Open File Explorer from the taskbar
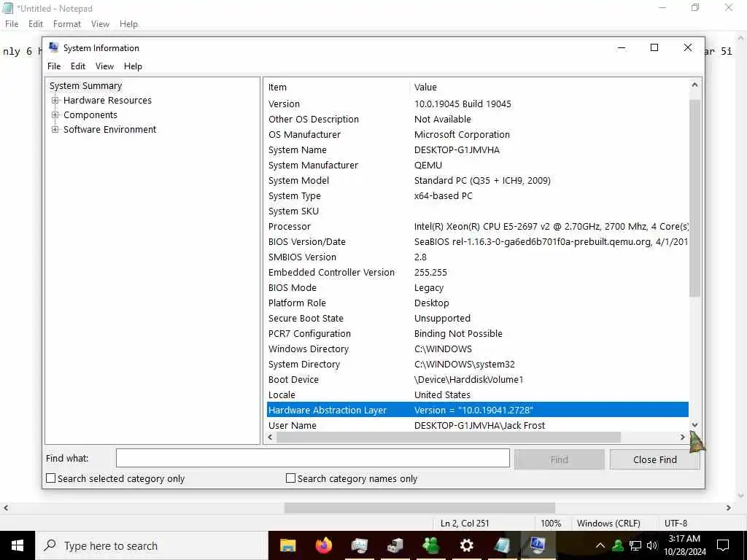Image resolution: width=747 pixels, height=560 pixels. pyautogui.click(x=287, y=545)
